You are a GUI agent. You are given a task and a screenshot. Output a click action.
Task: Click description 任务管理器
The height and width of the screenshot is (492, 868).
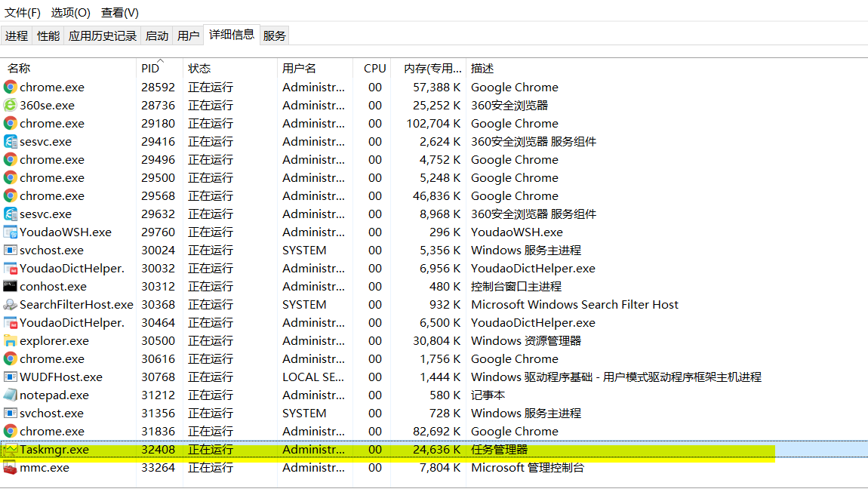500,450
